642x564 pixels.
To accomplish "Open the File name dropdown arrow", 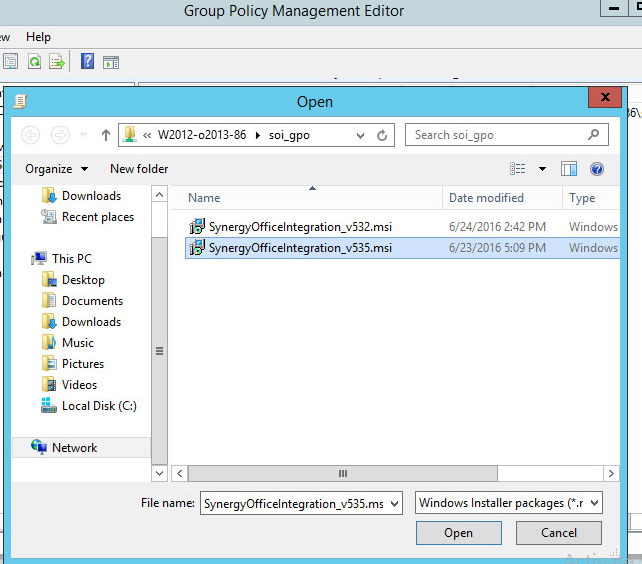I will [395, 503].
